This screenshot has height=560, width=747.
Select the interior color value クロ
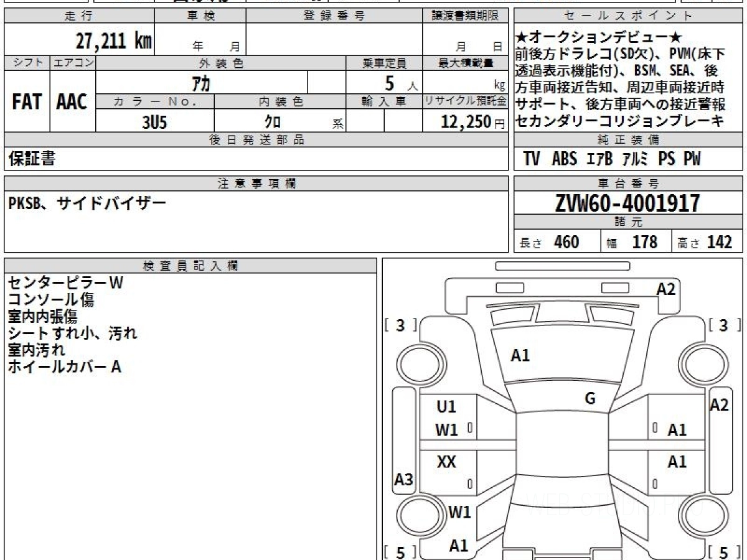coord(273,123)
